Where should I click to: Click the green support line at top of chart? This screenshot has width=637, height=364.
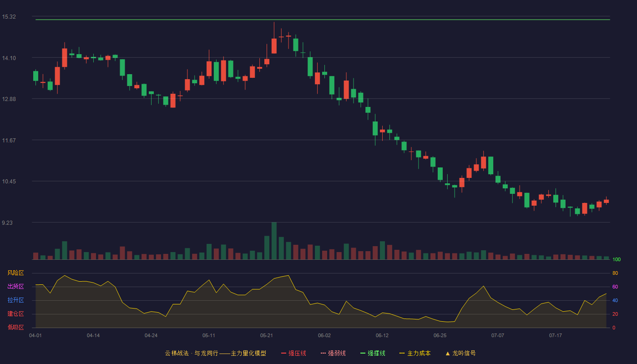[x=323, y=20]
